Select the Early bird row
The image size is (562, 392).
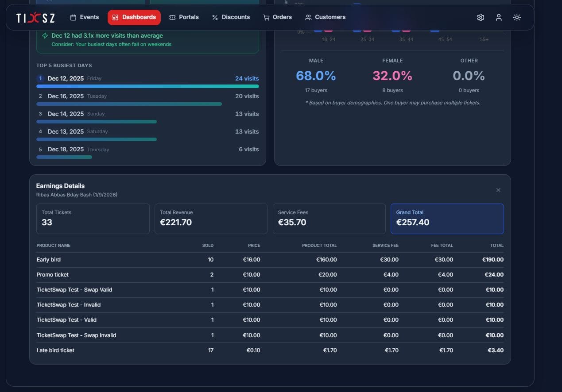[x=270, y=260]
